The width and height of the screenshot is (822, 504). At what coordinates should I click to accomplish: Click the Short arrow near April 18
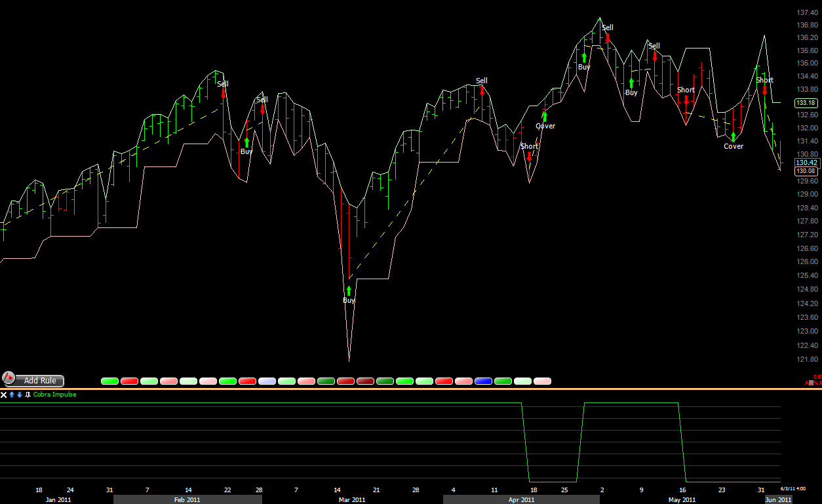click(529, 156)
